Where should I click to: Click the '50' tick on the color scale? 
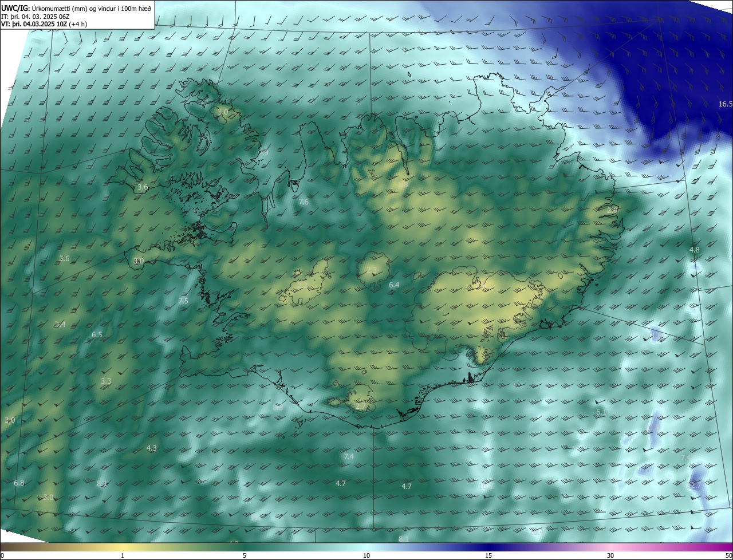tap(728, 555)
